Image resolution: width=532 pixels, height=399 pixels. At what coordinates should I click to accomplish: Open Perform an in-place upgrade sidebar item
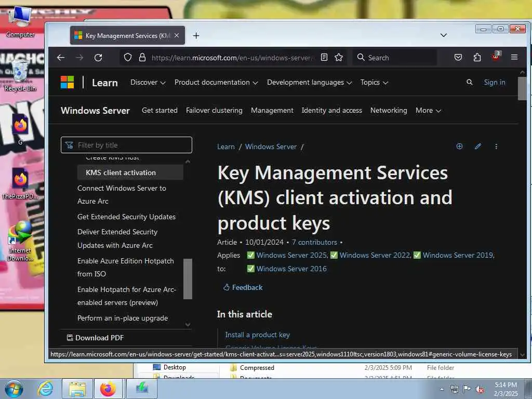pyautogui.click(x=123, y=318)
